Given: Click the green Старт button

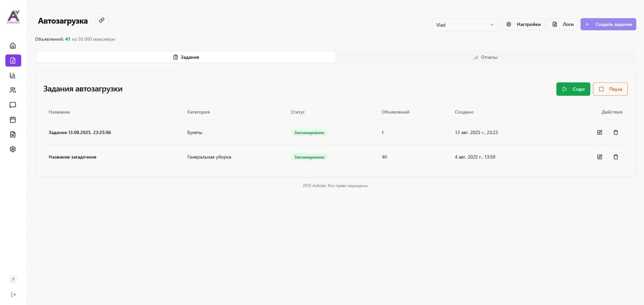Looking at the screenshot, I should pyautogui.click(x=573, y=89).
